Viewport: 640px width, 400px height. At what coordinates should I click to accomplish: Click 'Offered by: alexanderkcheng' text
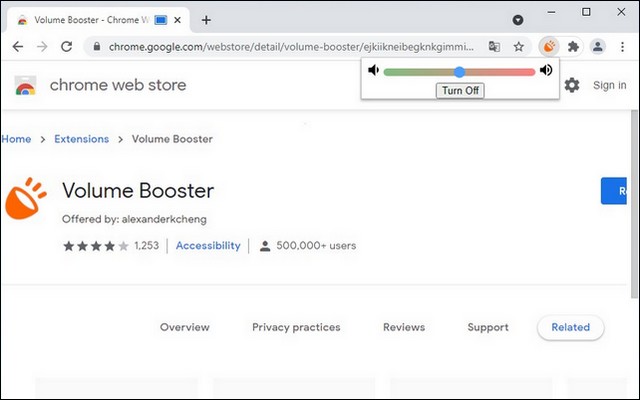pos(134,219)
